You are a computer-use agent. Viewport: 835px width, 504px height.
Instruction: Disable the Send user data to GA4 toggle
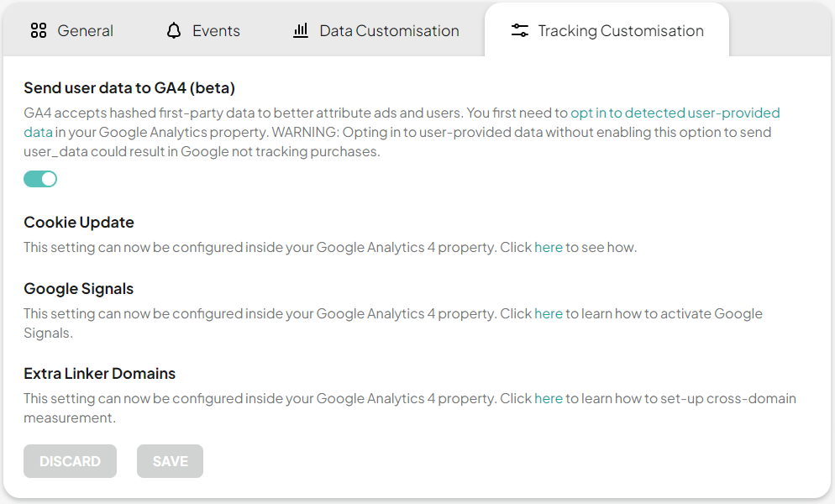[40, 179]
